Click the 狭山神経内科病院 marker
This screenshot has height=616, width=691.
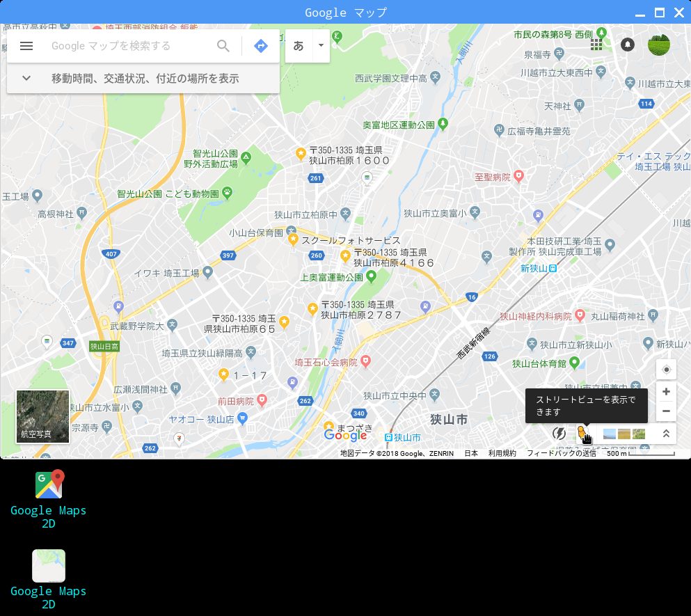pyautogui.click(x=580, y=315)
